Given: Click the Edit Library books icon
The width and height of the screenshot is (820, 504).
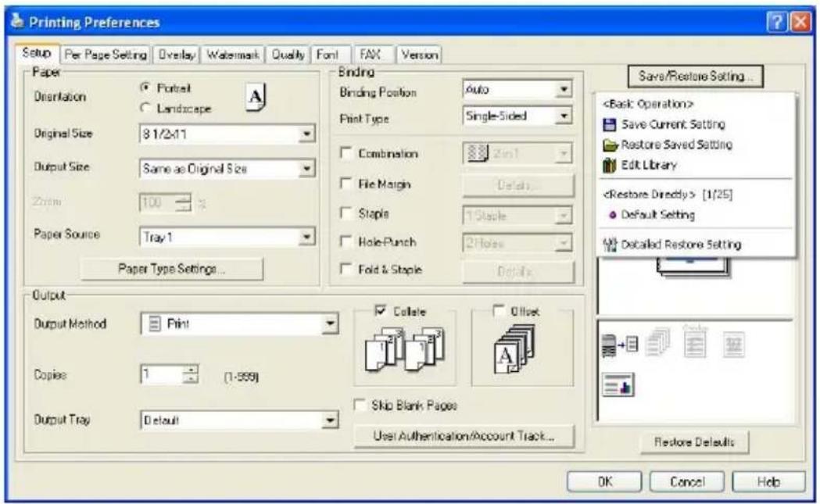Looking at the screenshot, I should [609, 165].
